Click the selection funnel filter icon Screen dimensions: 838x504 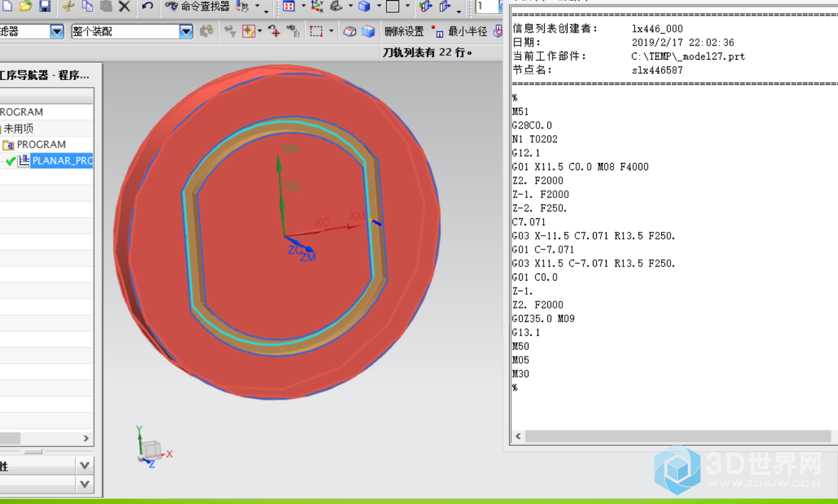tap(229, 31)
